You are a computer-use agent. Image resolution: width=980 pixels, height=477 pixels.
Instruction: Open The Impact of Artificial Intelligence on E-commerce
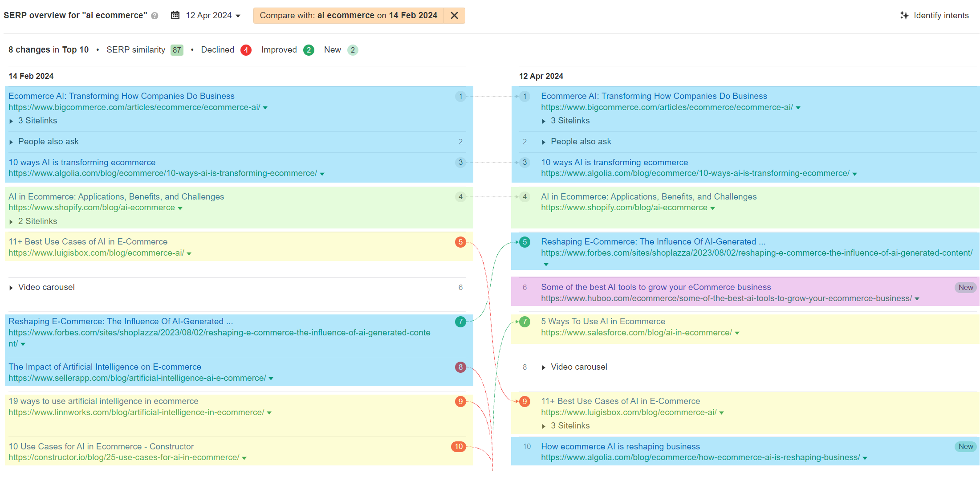(x=105, y=367)
